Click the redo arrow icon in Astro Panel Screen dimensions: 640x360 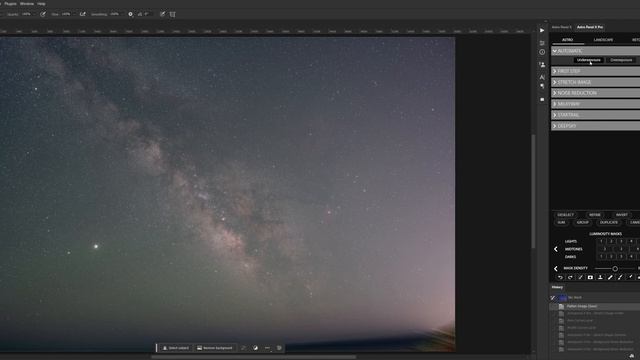tap(570, 277)
